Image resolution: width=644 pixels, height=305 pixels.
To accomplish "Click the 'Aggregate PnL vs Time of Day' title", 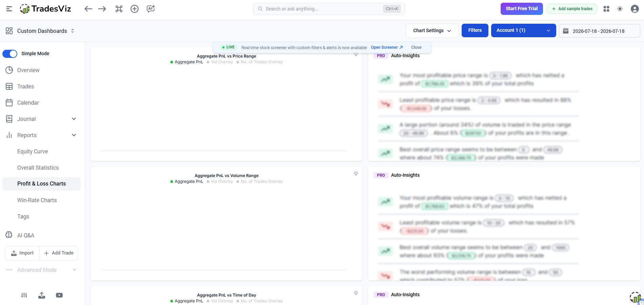I will click(x=226, y=295).
